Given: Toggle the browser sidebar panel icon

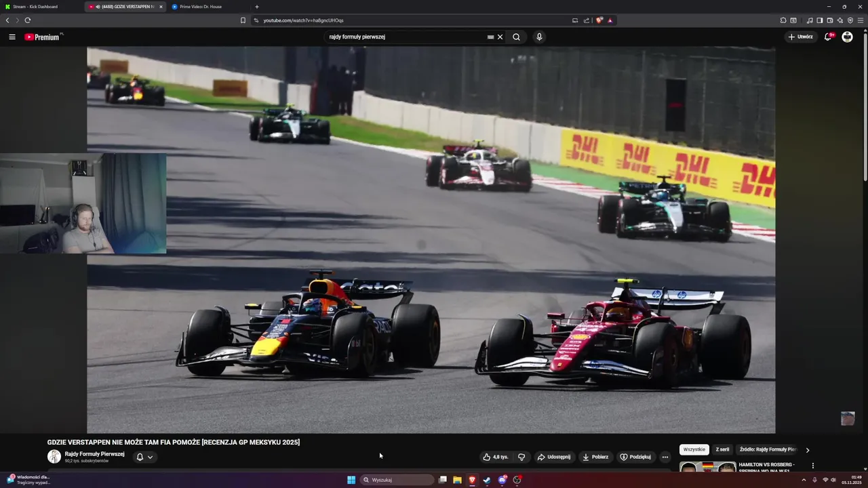Looking at the screenshot, I should tap(819, 20).
